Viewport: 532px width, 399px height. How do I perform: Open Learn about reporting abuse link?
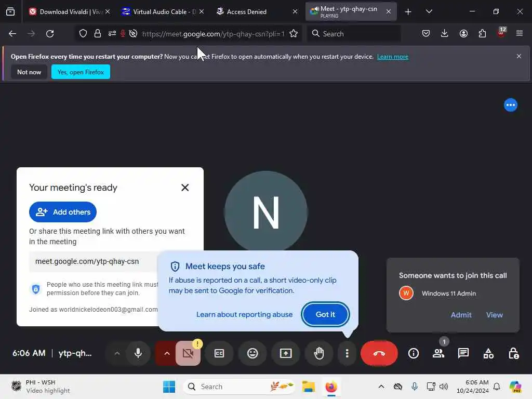244,314
